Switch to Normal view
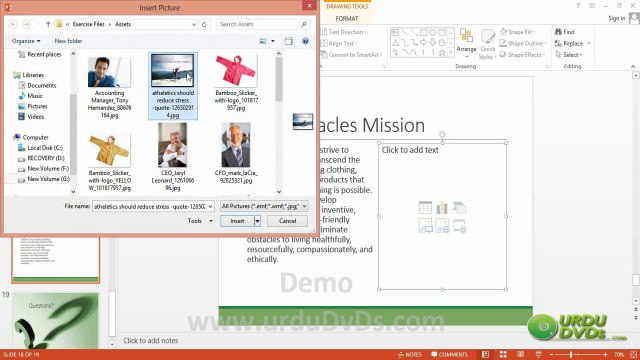The width and height of the screenshot is (640, 360). 485,354
